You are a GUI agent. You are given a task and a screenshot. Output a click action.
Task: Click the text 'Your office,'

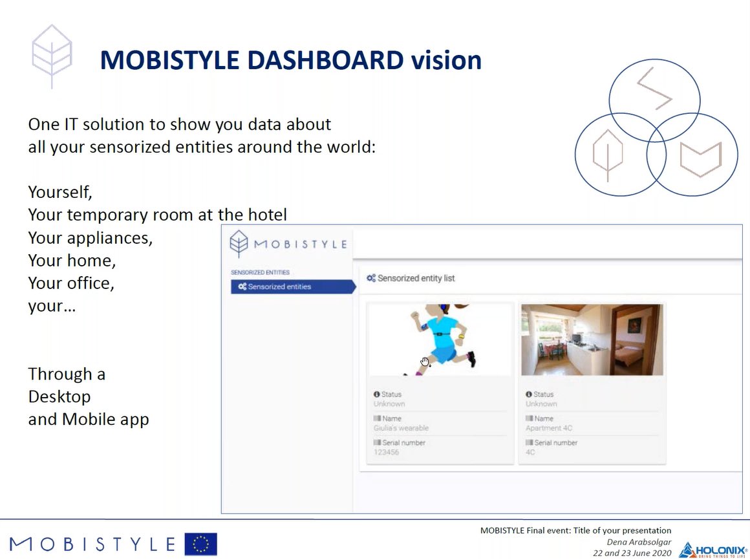pyautogui.click(x=71, y=283)
